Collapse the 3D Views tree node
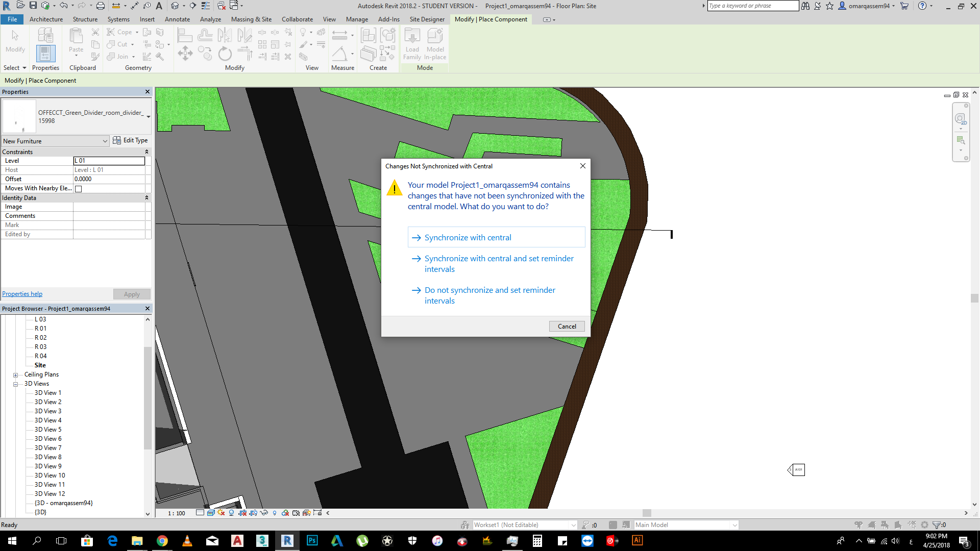Image resolution: width=980 pixels, height=551 pixels. click(15, 384)
